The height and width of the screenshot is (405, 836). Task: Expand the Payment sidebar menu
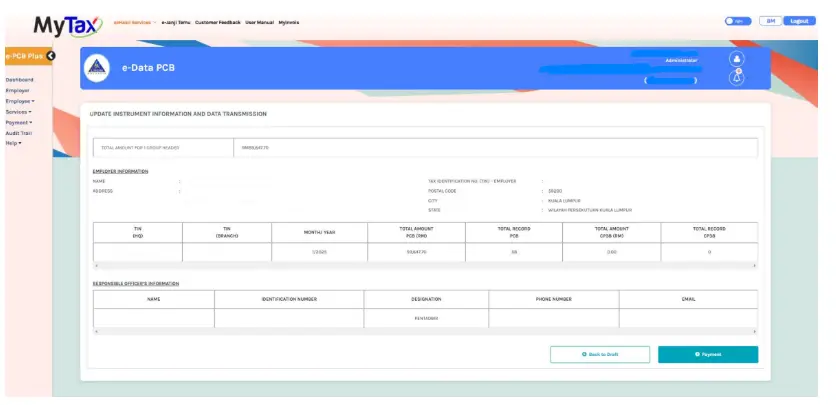pyautogui.click(x=19, y=123)
